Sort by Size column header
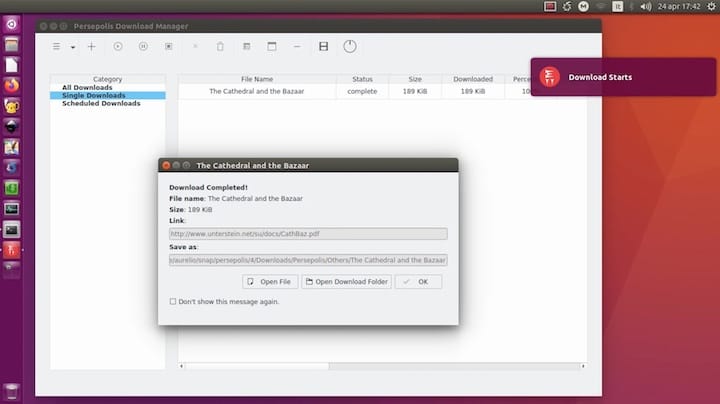720x404 pixels. click(415, 79)
